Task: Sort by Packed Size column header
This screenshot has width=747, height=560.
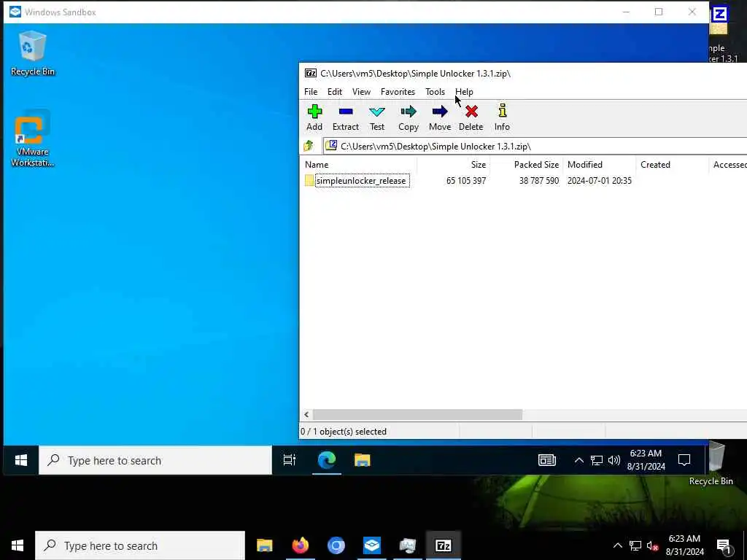Action: click(x=527, y=165)
